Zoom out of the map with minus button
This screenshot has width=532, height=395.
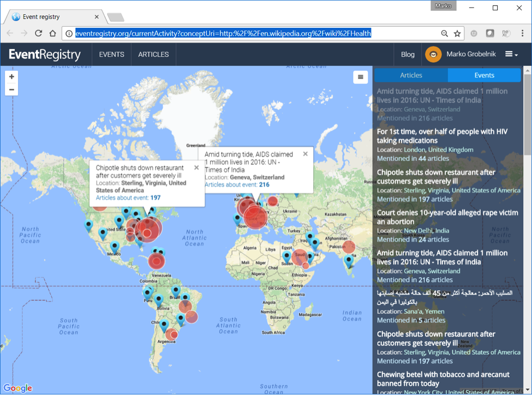(11, 89)
